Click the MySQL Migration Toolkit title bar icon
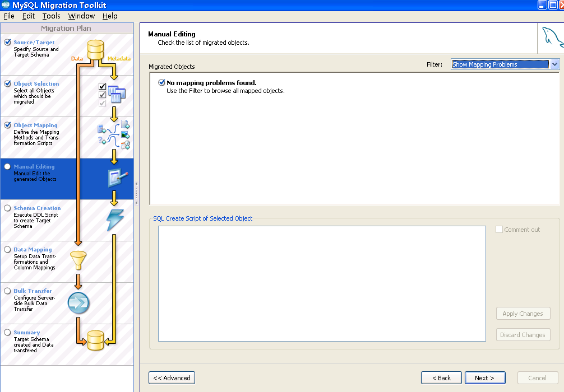The image size is (564, 392). 6,5
